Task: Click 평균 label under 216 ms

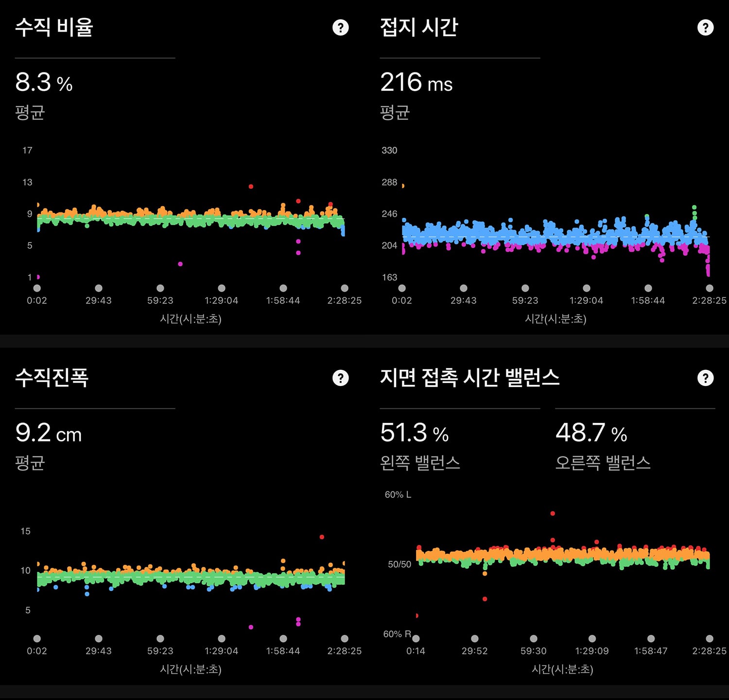Action: tap(395, 112)
